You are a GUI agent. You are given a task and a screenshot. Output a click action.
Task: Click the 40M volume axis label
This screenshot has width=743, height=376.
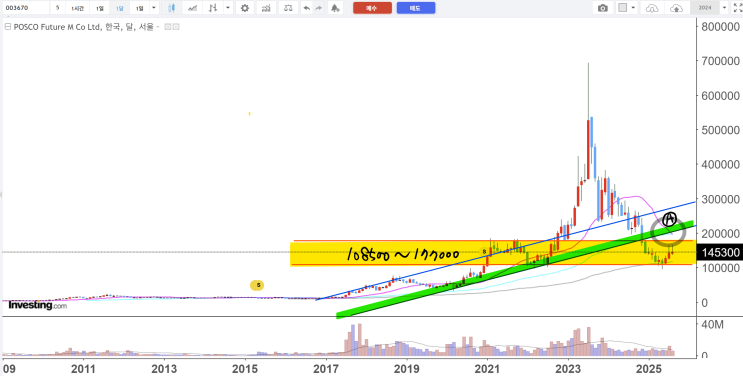click(712, 325)
